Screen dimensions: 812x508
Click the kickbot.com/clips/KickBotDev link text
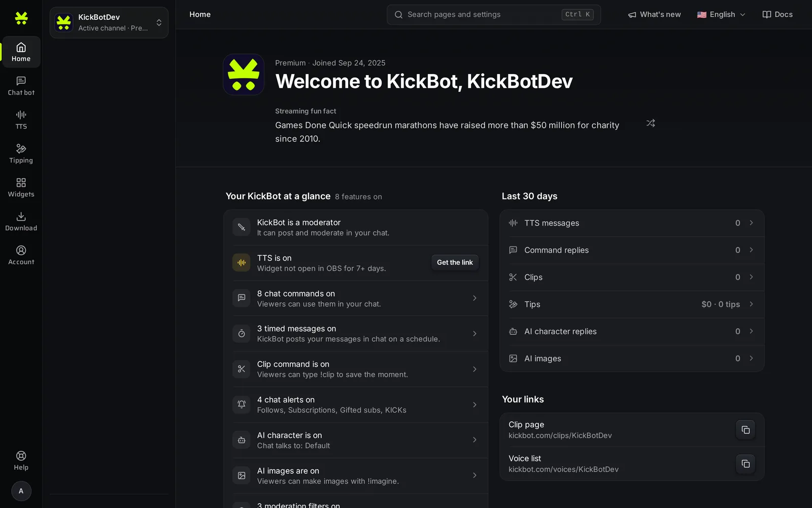click(x=560, y=435)
